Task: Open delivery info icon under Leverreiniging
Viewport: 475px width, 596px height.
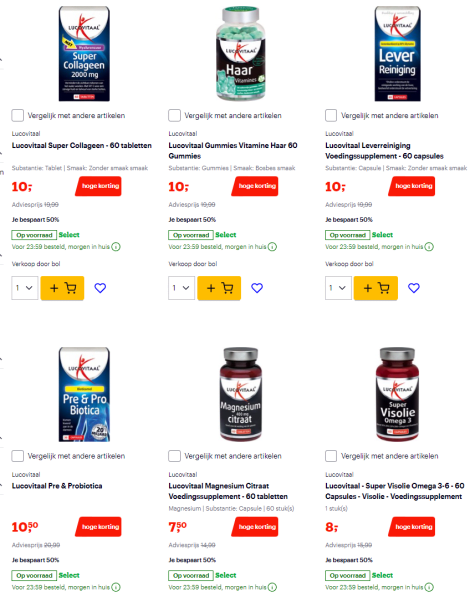Action: click(429, 247)
